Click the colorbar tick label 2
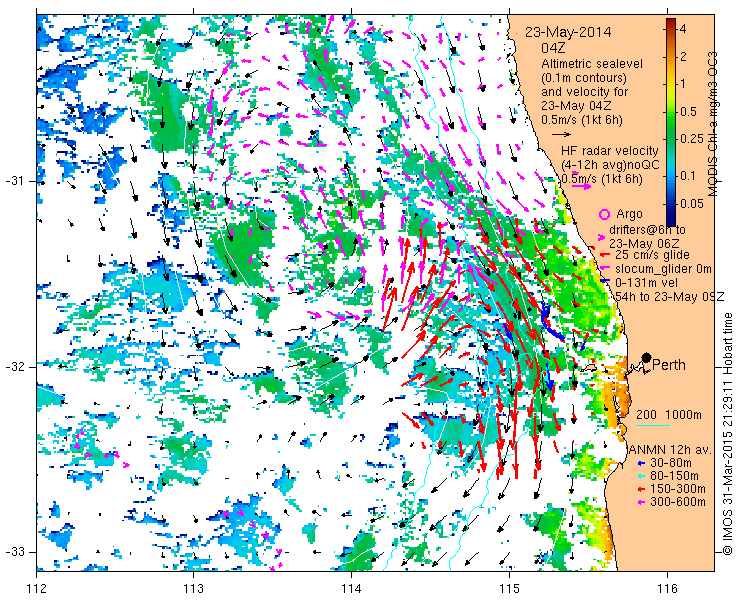 683,57
